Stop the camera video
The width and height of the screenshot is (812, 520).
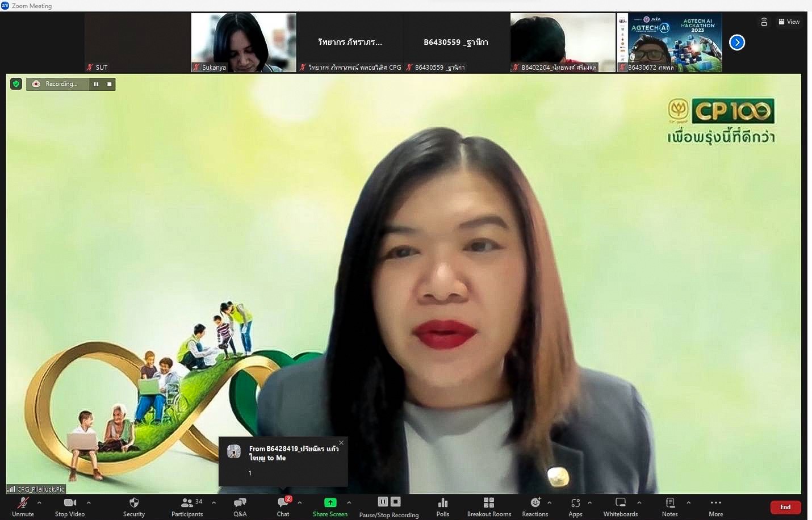[70, 506]
